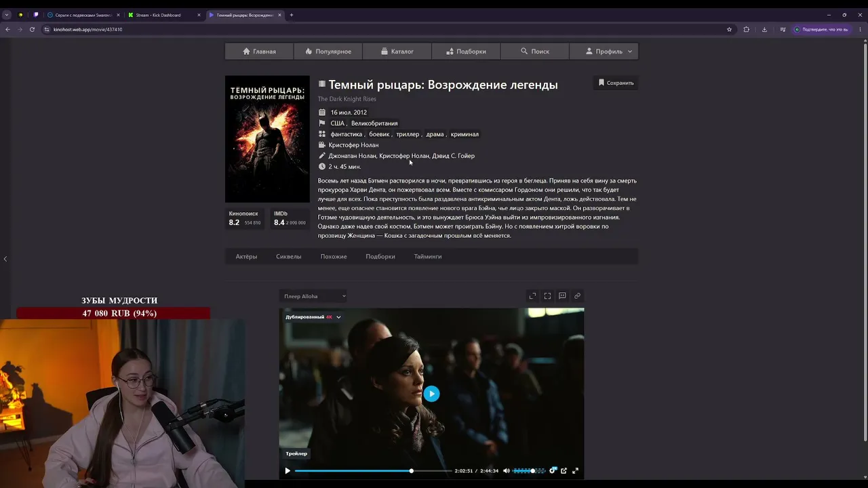This screenshot has width=868, height=488.
Task: Go to the Главная home page
Action: 259,52
